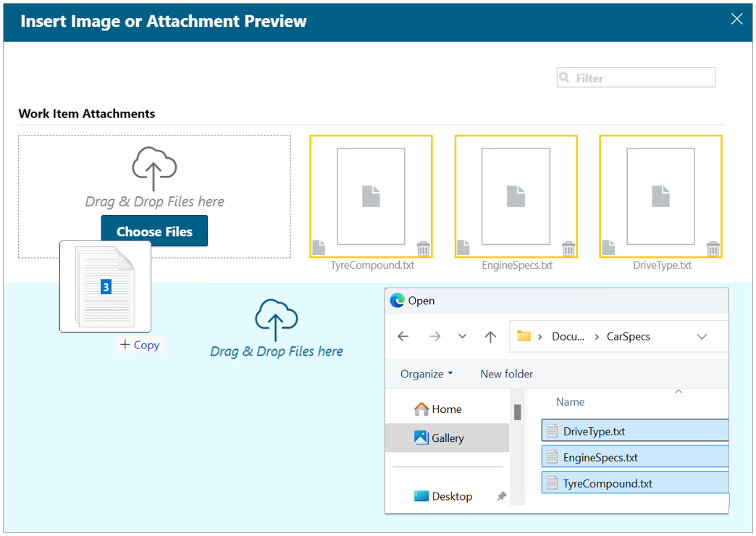Select EngineSpecs.txt in the file list

click(x=635, y=457)
